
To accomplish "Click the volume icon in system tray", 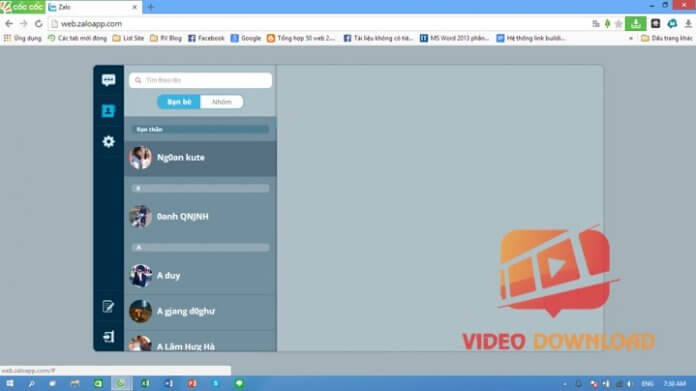I will tap(629, 384).
